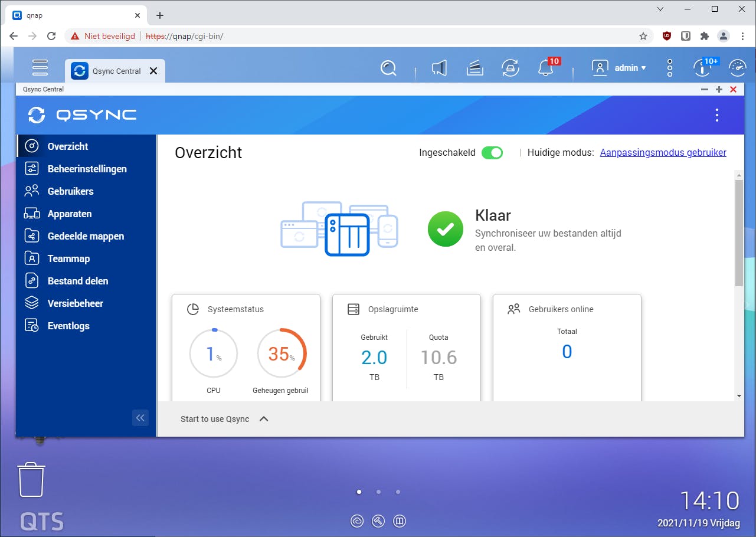The image size is (756, 537).
Task: Open the 'Aanpassingsmodus gebruiker' link
Action: (x=663, y=152)
